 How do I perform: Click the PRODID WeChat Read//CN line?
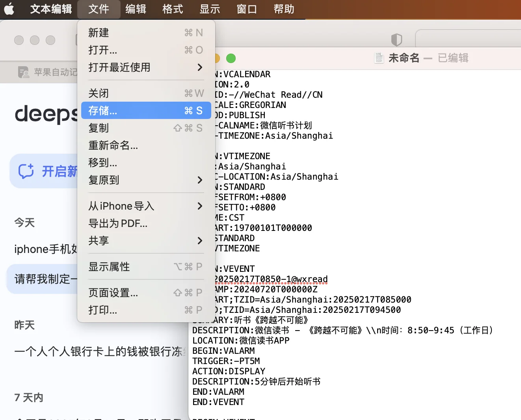tap(269, 95)
